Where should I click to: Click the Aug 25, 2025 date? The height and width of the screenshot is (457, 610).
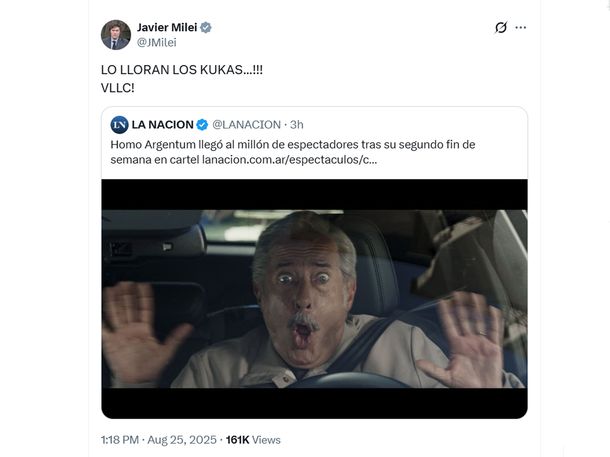tap(182, 440)
